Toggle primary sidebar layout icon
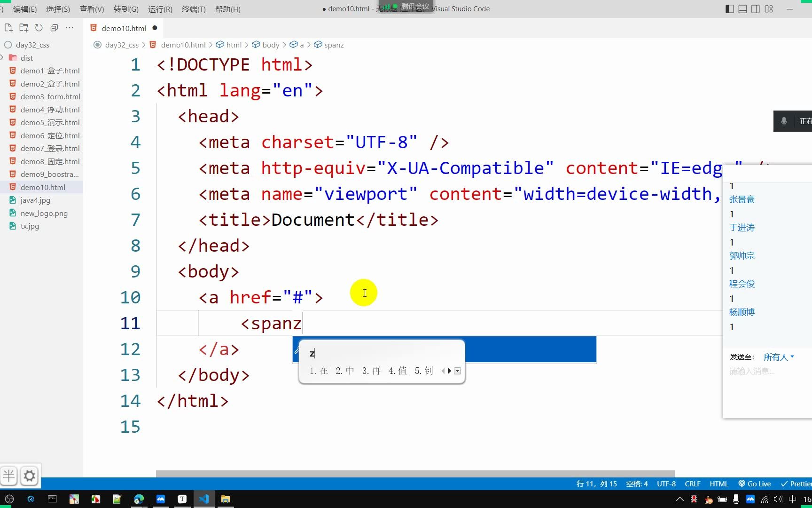812x508 pixels. tap(729, 9)
